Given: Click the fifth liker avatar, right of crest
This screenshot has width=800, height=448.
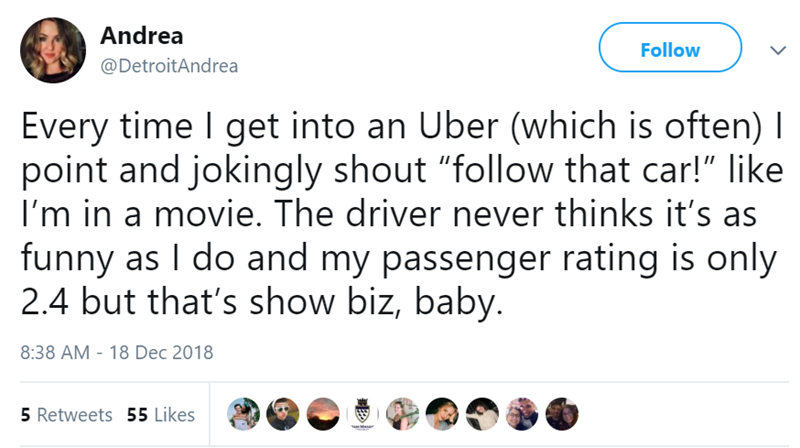Looking at the screenshot, I should pyautogui.click(x=401, y=413).
